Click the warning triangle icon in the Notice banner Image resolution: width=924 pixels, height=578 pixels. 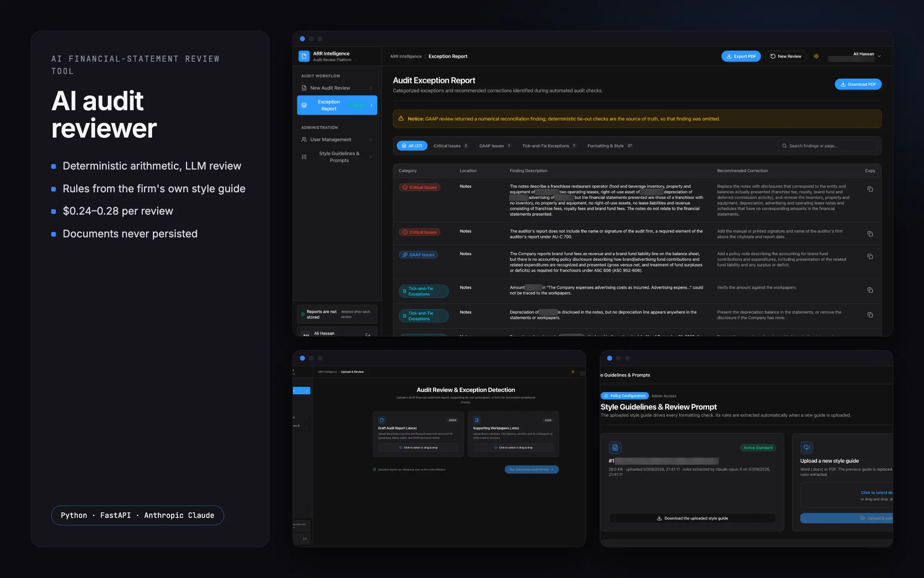(x=401, y=119)
